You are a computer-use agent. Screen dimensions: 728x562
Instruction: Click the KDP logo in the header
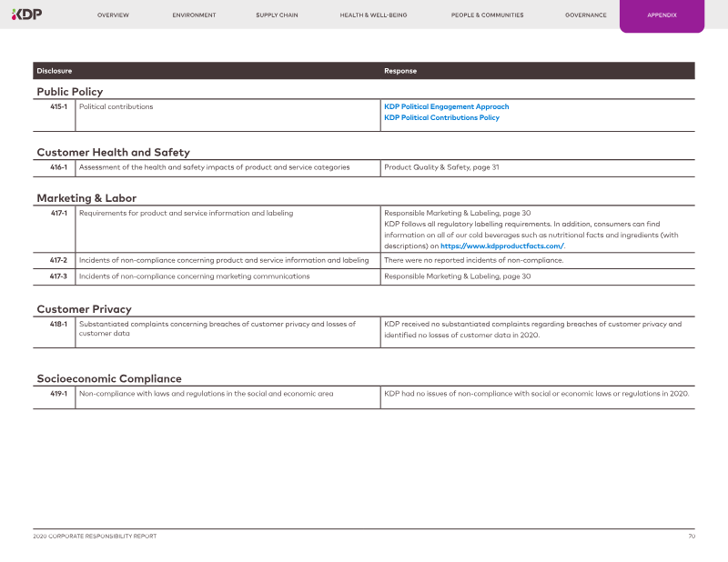(25, 14)
